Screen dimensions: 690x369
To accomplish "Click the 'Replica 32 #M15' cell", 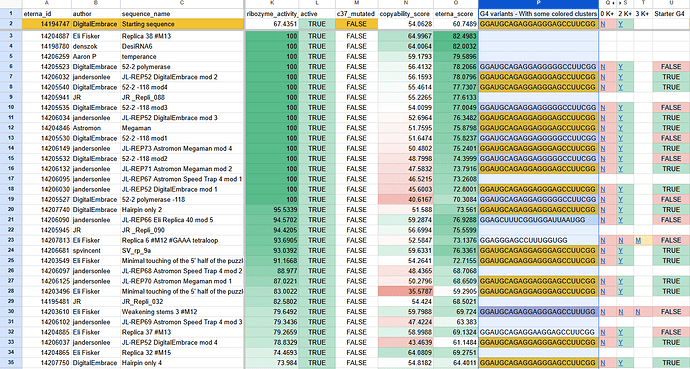I will 182,352.
